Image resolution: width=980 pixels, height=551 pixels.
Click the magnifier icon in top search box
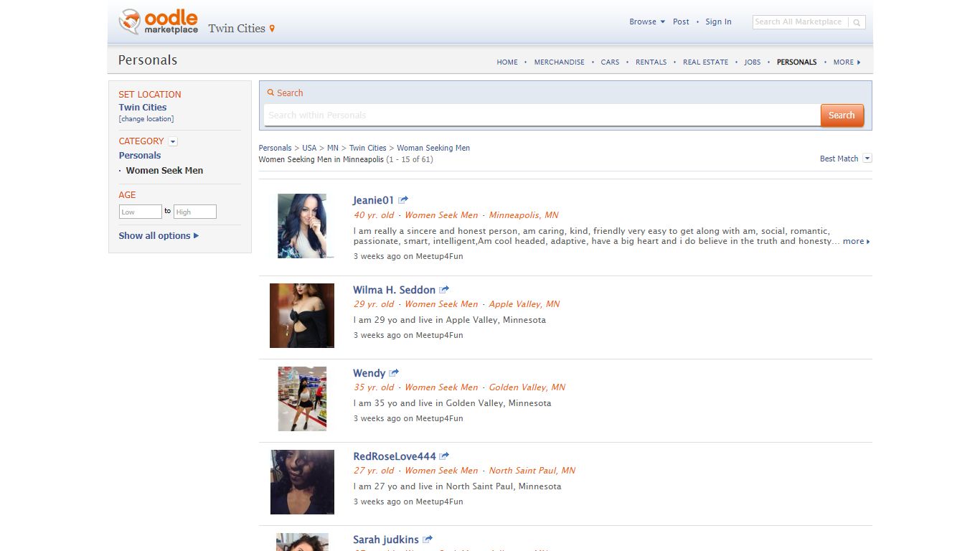tap(857, 22)
